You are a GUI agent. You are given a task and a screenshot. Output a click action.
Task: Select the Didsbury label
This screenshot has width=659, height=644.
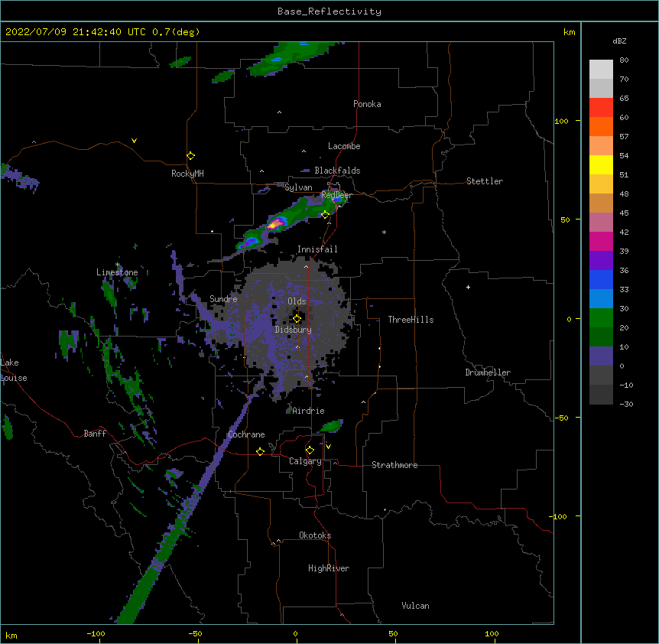[294, 330]
